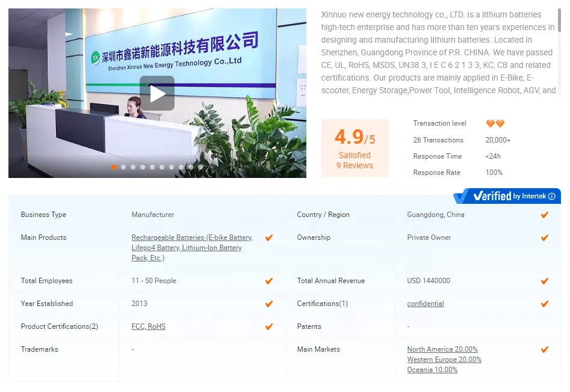Select the fifth carousel dot
570x392 pixels.
[152, 167]
